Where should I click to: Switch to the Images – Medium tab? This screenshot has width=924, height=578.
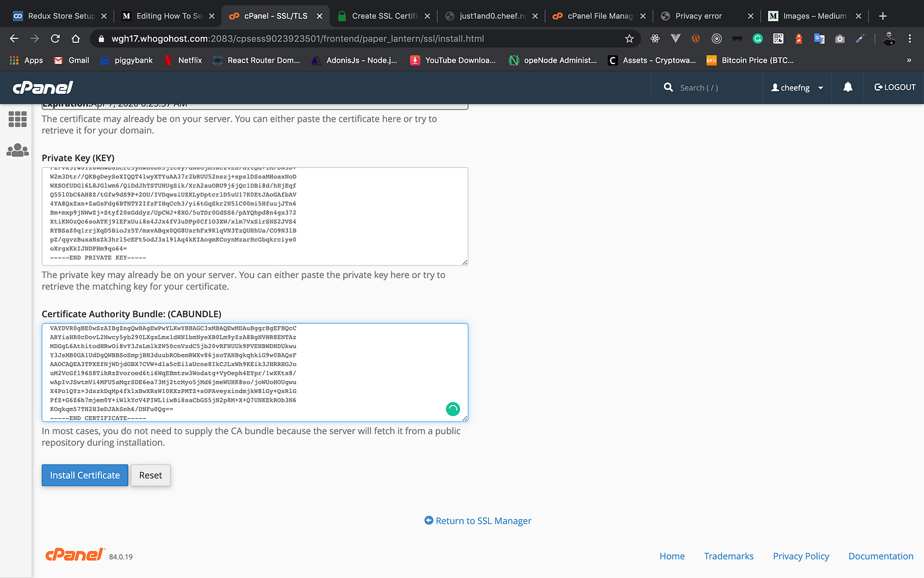coord(813,16)
